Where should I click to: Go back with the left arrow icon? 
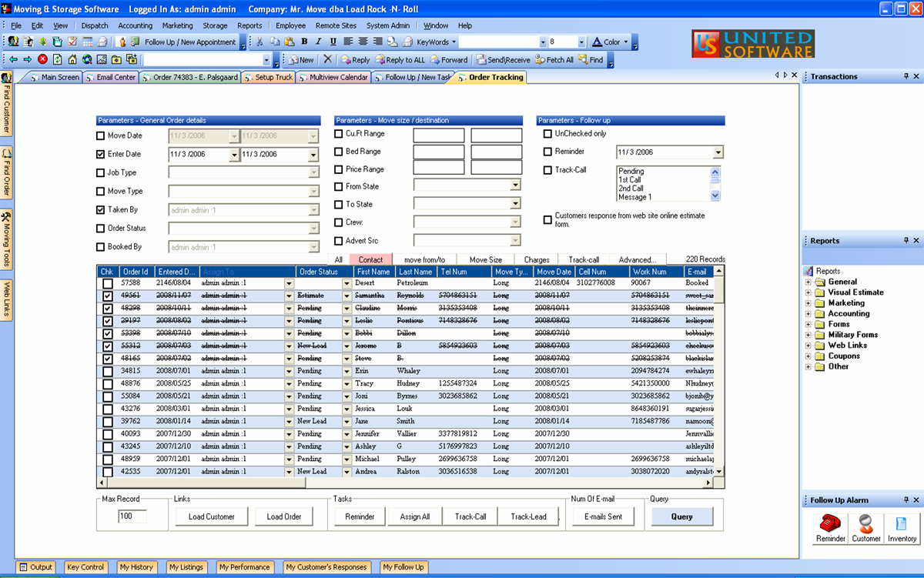pos(13,59)
